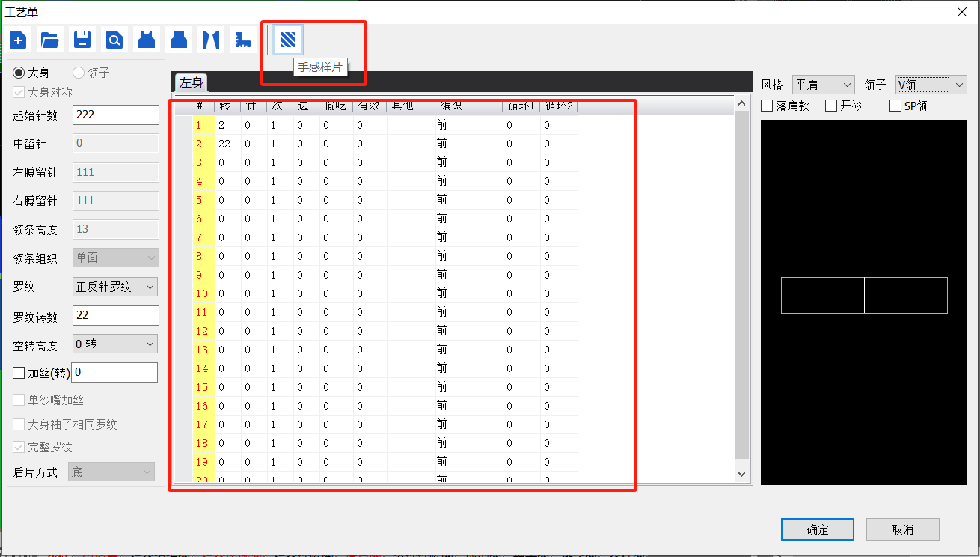The image size is (980, 557).
Task: Click the 领条高度 field showing 13
Action: tap(116, 229)
